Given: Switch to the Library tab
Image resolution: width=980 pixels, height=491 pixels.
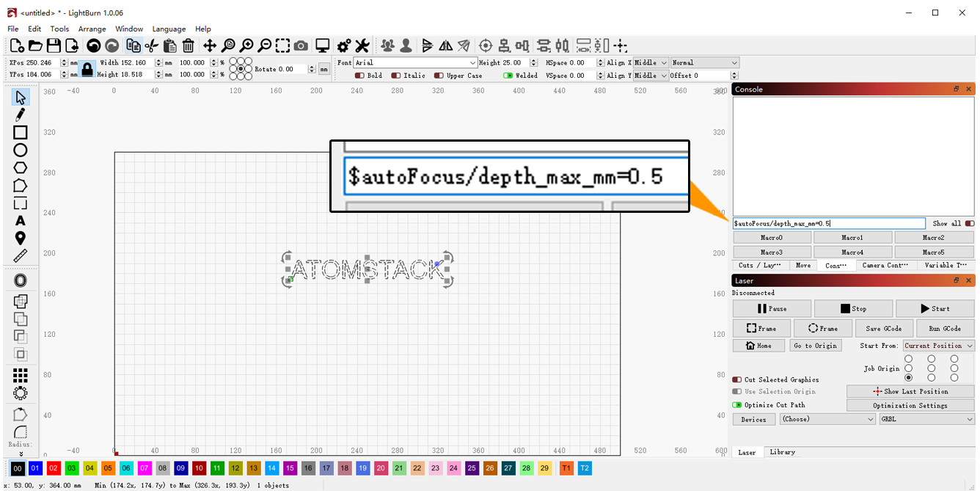Looking at the screenshot, I should pos(782,452).
